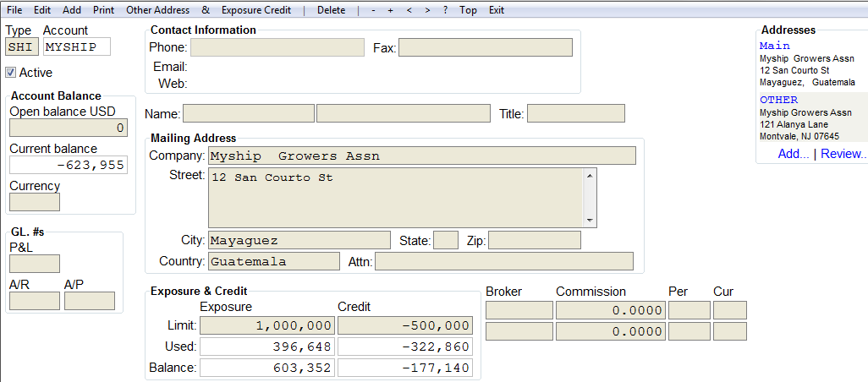Open the File menu
This screenshot has width=868, height=382.
click(x=14, y=10)
